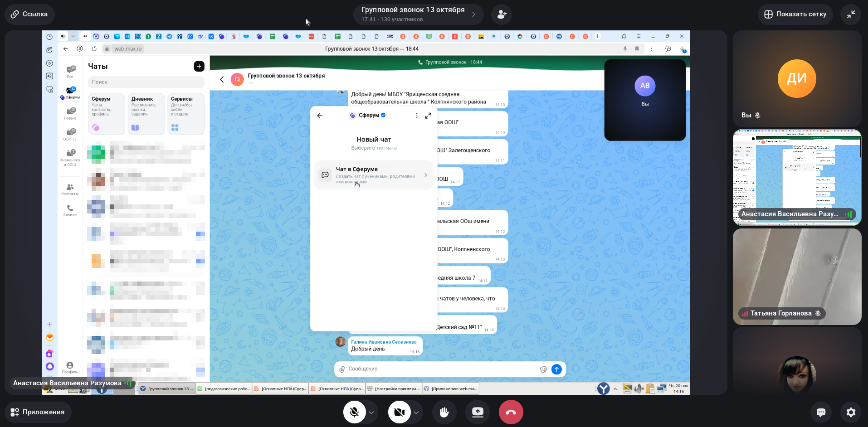Viewport: 868px width, 427px height.
Task: Click the Сообщение input in shared screen
Action: 440,369
